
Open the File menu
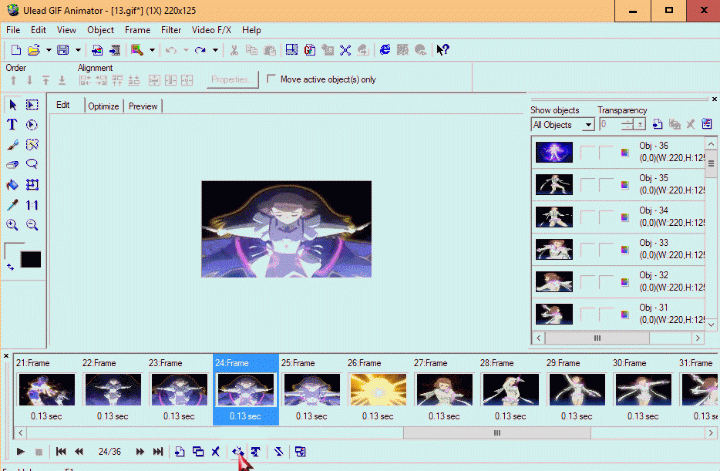(13, 30)
